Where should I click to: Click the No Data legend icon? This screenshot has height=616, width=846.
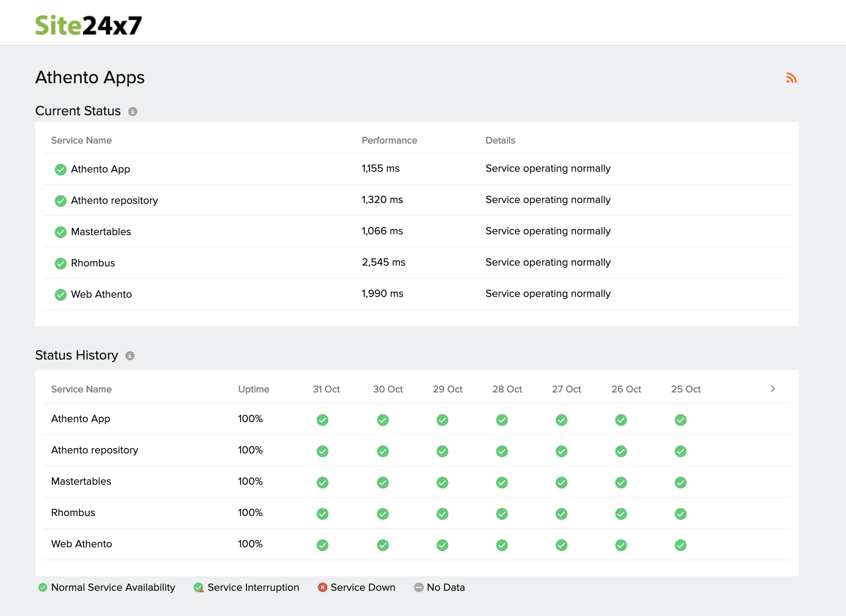tap(419, 587)
